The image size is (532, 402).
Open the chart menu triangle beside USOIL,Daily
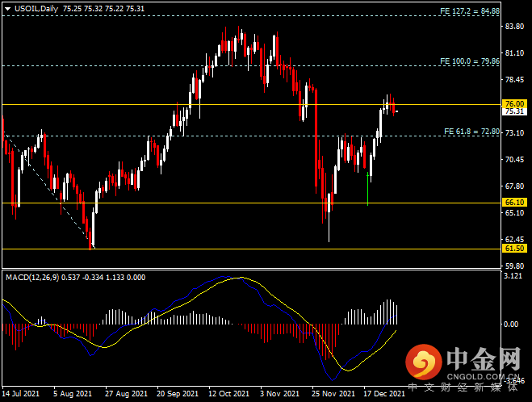click(x=8, y=9)
